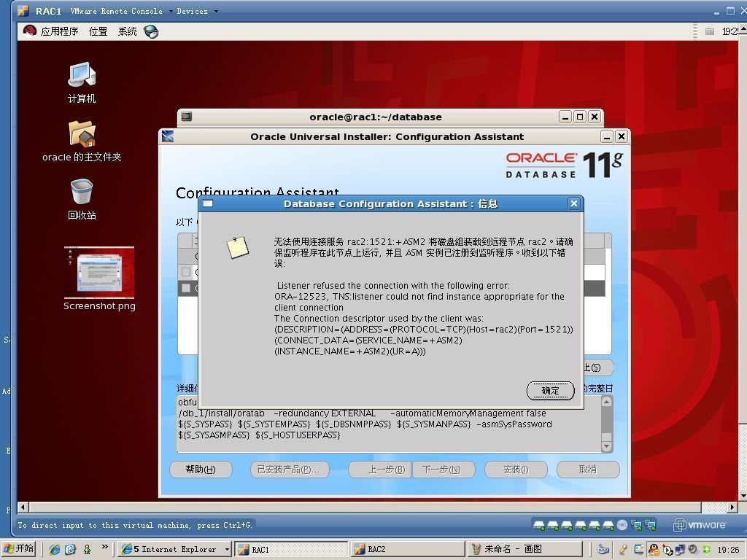Close the Oracle Universal Installer window
Viewport: 747px width, 560px height.
[x=622, y=137]
